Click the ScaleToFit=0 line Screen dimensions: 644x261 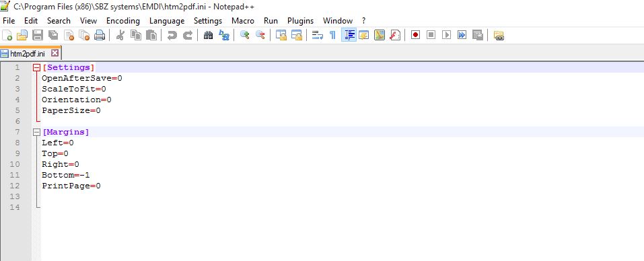coord(74,89)
